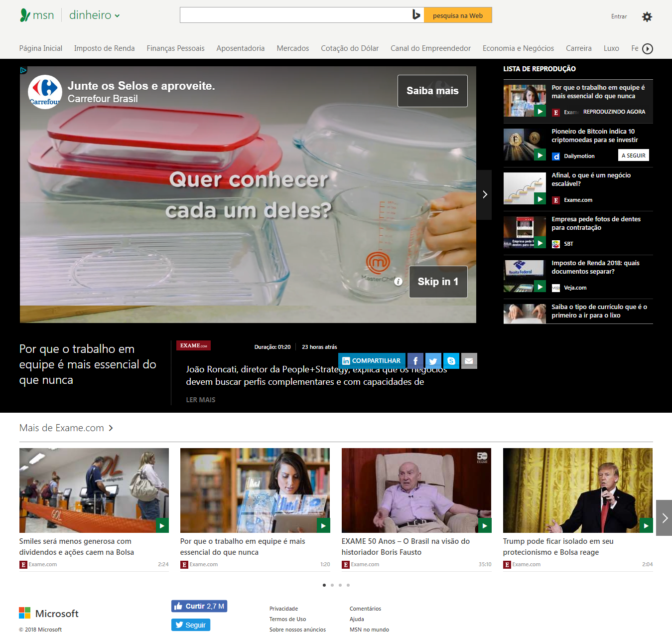Viewport: 672px width, 641px height.
Task: Open 'Empresa pede fotos de dentes' playlist item
Action: point(578,232)
